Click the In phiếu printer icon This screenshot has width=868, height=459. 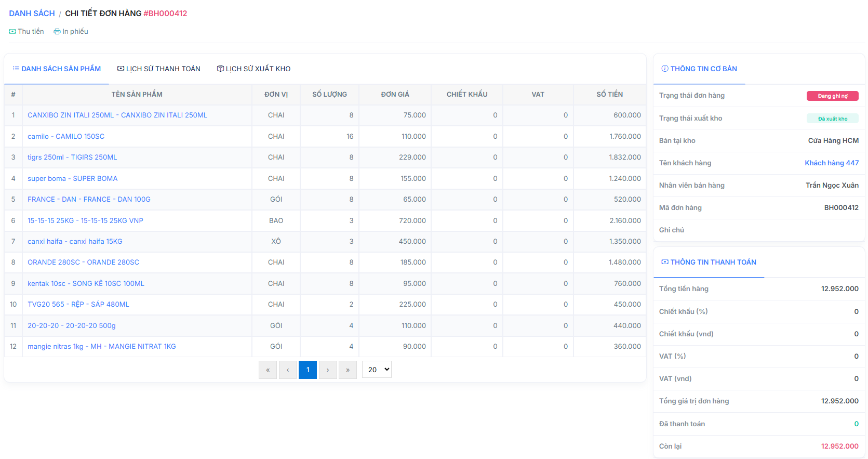coord(57,32)
